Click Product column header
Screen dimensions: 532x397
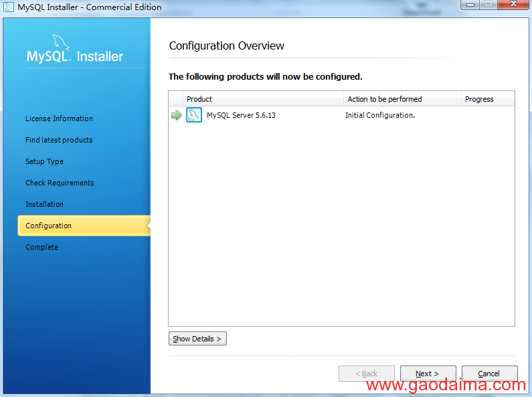coord(263,99)
